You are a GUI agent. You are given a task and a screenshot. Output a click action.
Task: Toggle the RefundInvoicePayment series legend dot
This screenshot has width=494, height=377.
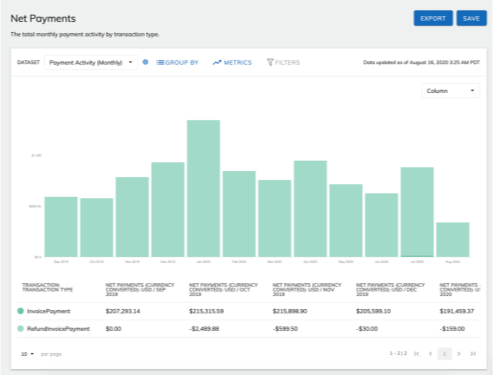(20, 329)
